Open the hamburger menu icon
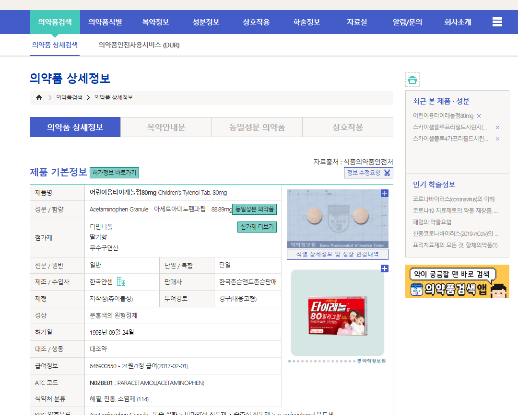Image resolution: width=518 pixels, height=420 pixels. point(497,22)
